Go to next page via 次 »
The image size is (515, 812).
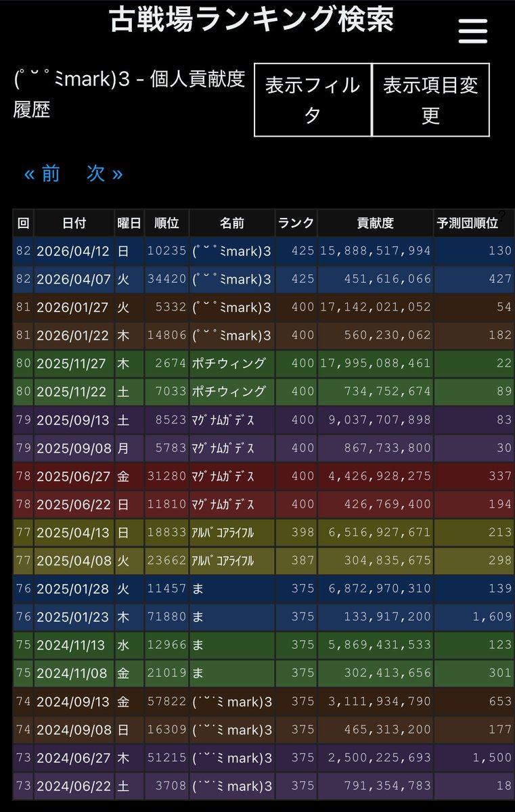click(x=104, y=174)
